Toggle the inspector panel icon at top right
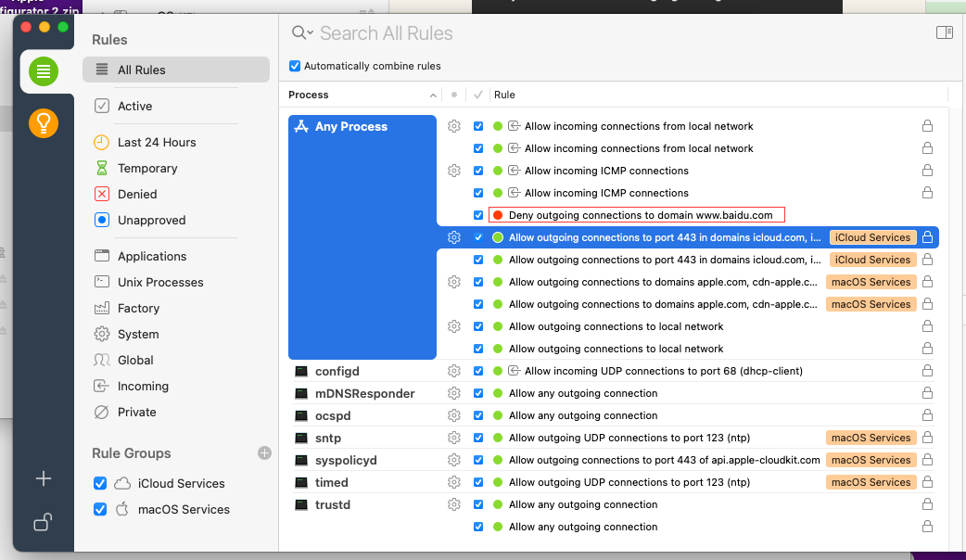The width and height of the screenshot is (966, 560). [x=944, y=32]
